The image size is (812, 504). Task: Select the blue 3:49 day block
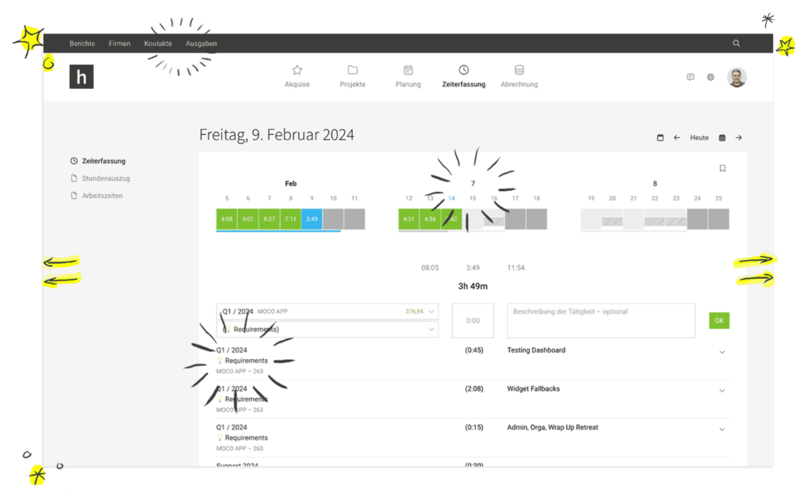coord(312,219)
